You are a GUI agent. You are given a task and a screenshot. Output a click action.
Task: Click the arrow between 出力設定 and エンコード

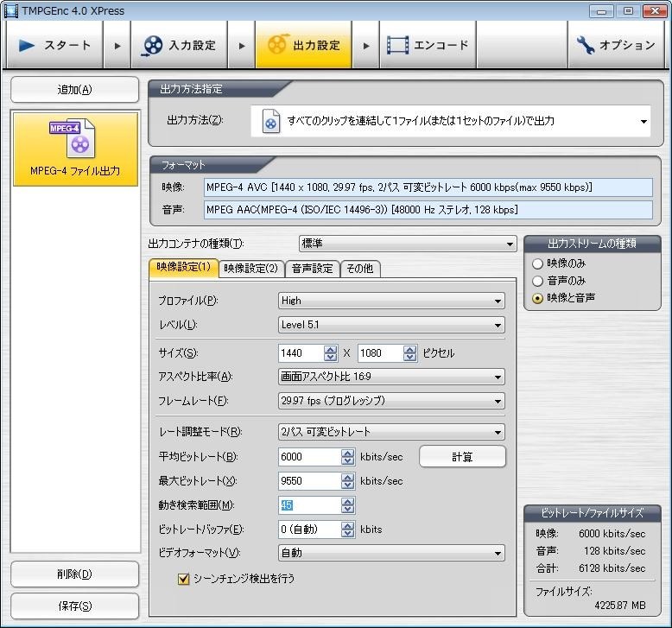tap(366, 46)
